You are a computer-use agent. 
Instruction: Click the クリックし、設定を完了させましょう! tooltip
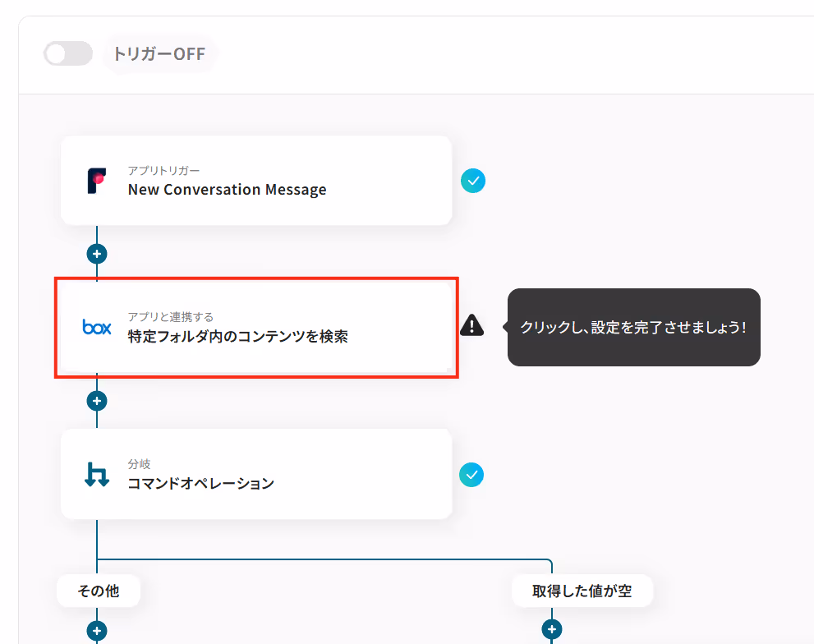[633, 327]
